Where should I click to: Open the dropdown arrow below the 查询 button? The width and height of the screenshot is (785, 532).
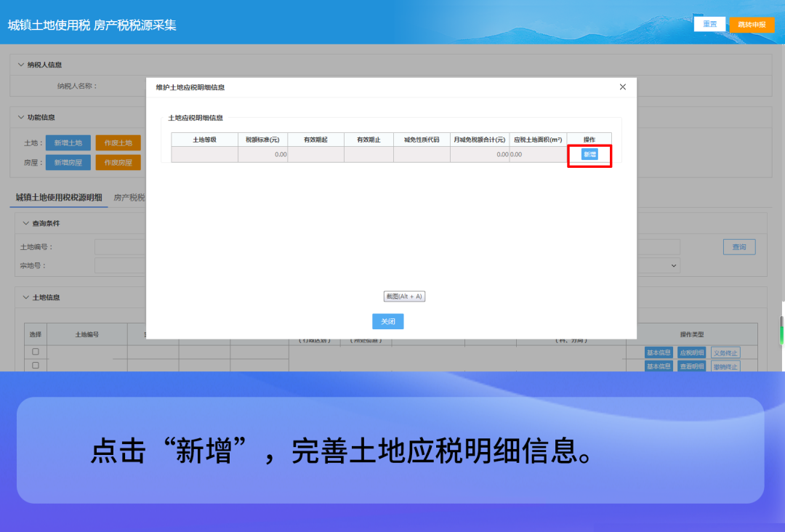(673, 266)
